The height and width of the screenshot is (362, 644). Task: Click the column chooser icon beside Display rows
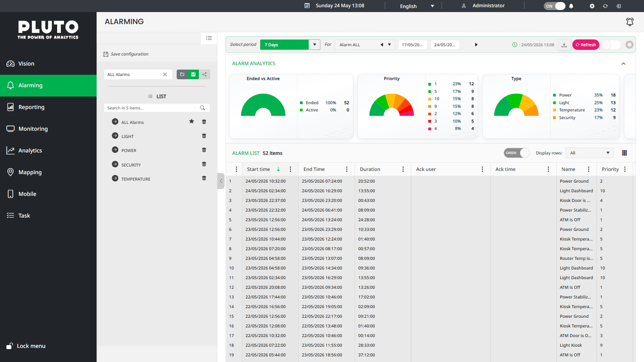(x=625, y=153)
